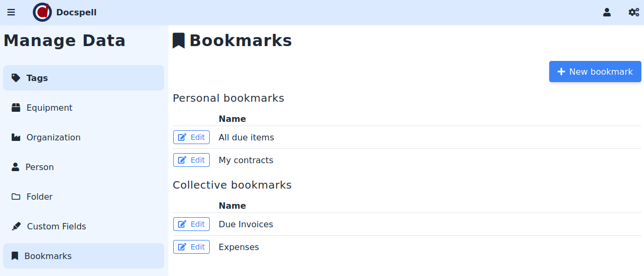Click the Custom Fields highlighter icon

(16, 226)
